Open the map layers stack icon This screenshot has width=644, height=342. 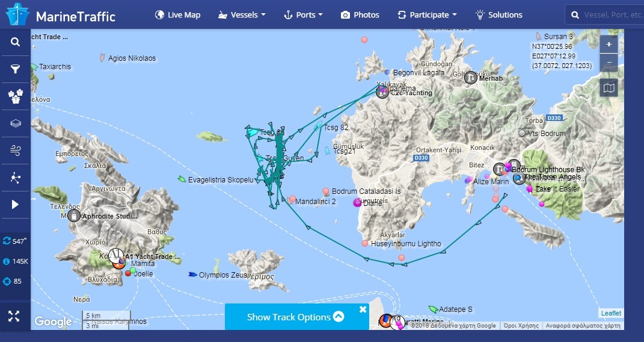pyautogui.click(x=15, y=123)
